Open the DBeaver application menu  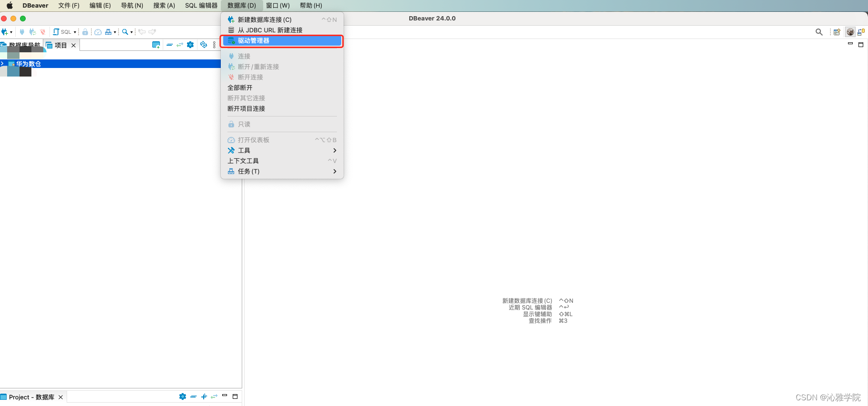pyautogui.click(x=35, y=6)
